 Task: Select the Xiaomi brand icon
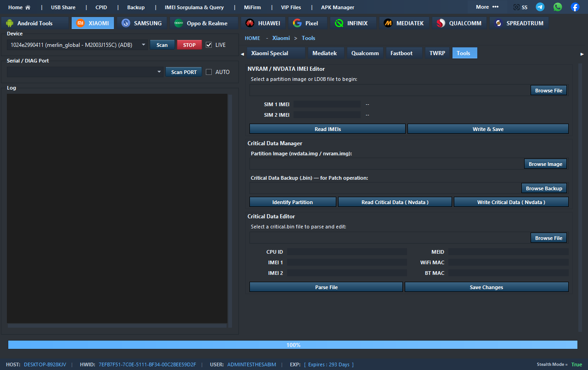(x=80, y=23)
